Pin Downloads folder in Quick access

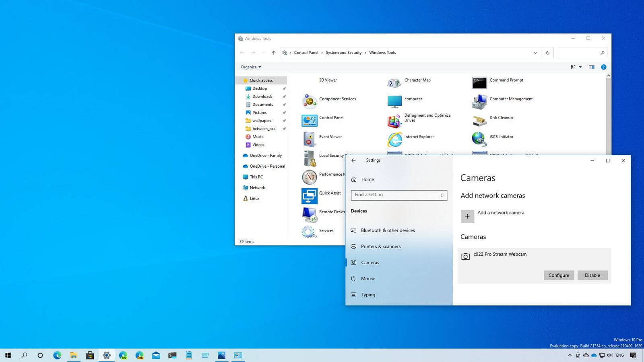tap(284, 97)
